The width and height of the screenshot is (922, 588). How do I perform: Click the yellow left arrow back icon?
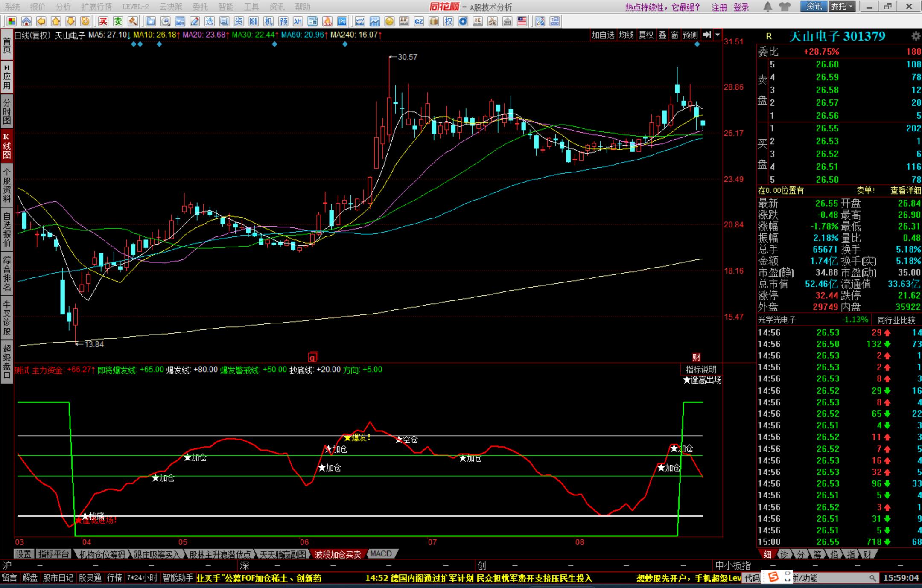[41, 21]
